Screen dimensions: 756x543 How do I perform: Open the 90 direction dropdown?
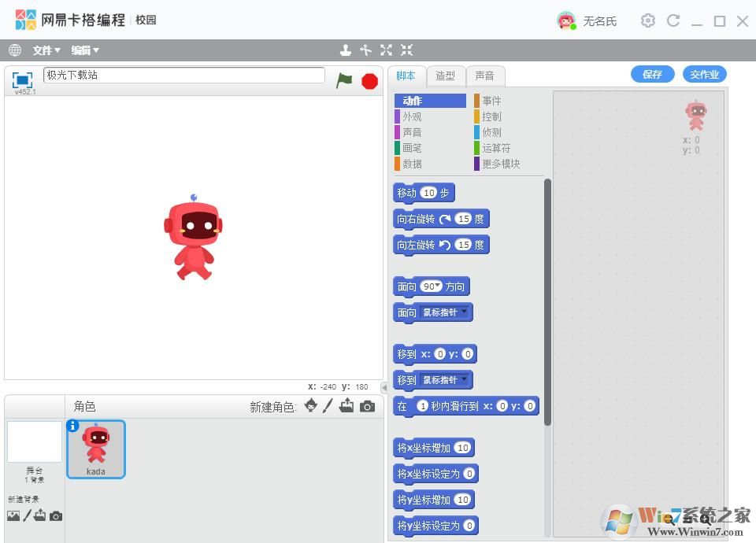coord(437,286)
